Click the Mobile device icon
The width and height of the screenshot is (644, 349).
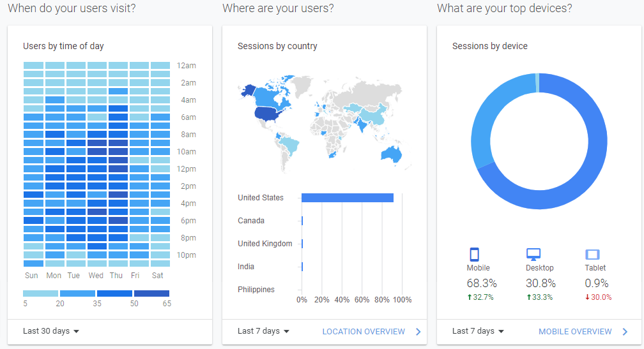(x=474, y=255)
